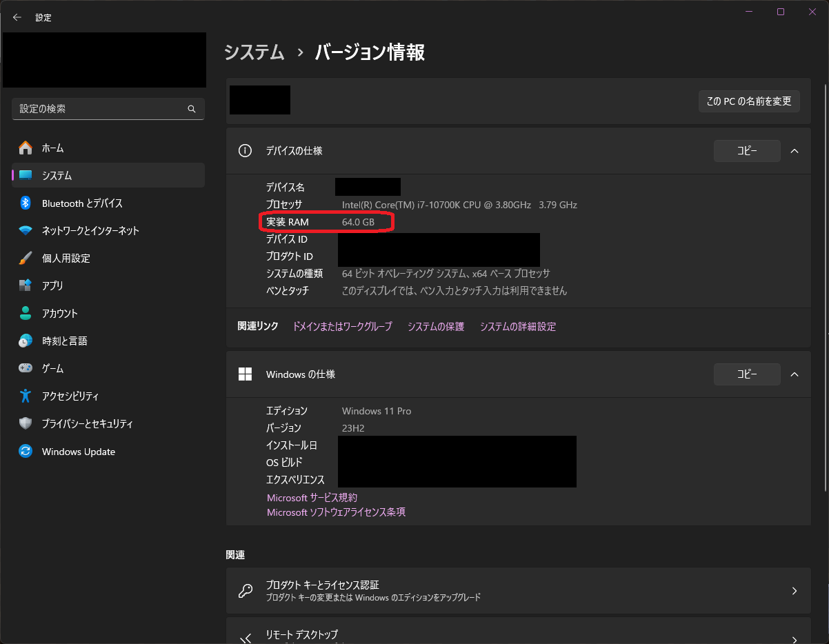829x644 pixels.
Task: Click the ゲーム controller icon
Action: [x=26, y=368]
